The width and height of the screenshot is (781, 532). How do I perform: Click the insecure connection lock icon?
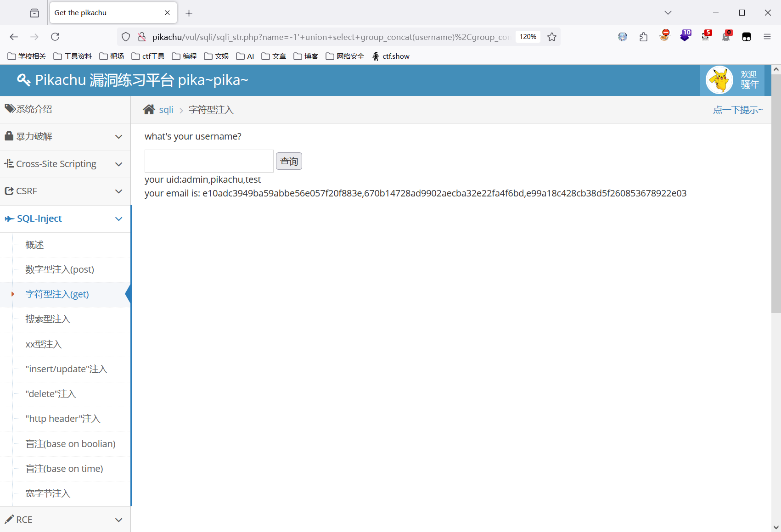point(142,37)
